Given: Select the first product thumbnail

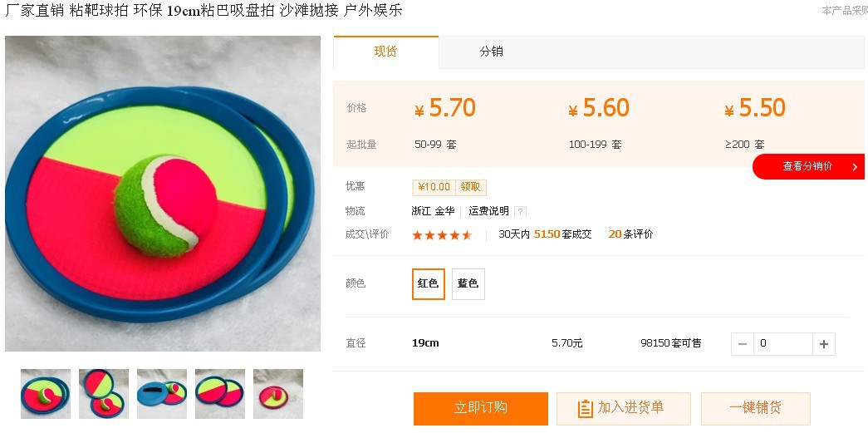Looking at the screenshot, I should click(x=46, y=393).
